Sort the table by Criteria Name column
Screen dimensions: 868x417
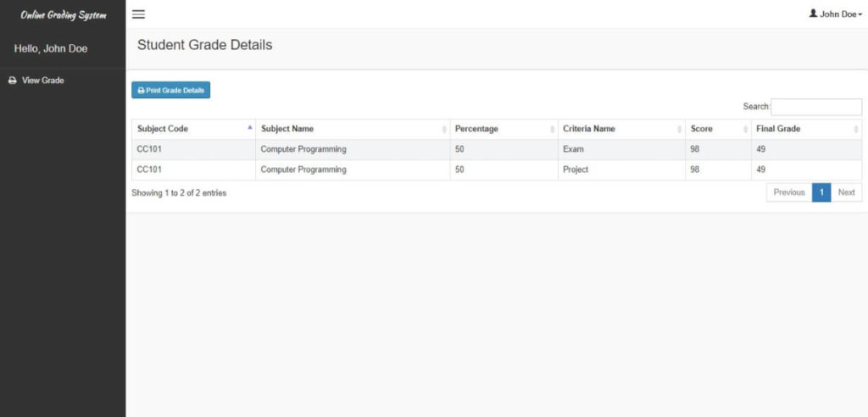click(621, 129)
